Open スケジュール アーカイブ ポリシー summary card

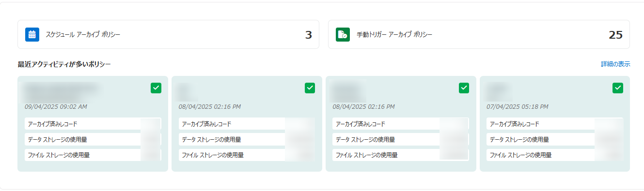click(x=168, y=34)
